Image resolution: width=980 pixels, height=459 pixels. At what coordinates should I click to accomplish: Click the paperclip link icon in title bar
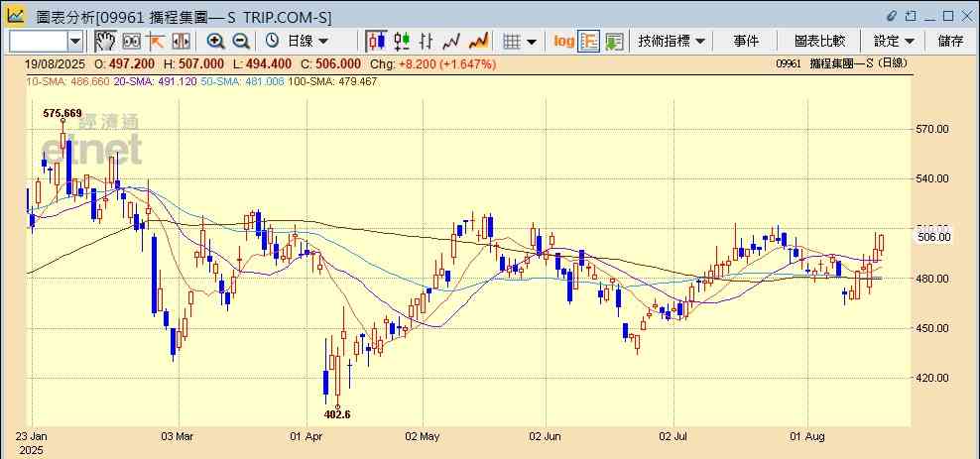coord(892,16)
